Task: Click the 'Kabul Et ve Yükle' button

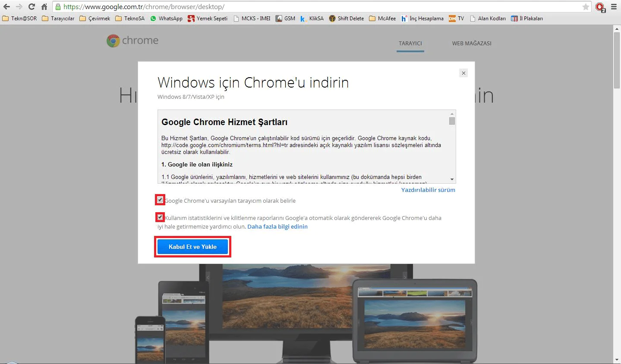Action: pos(192,246)
